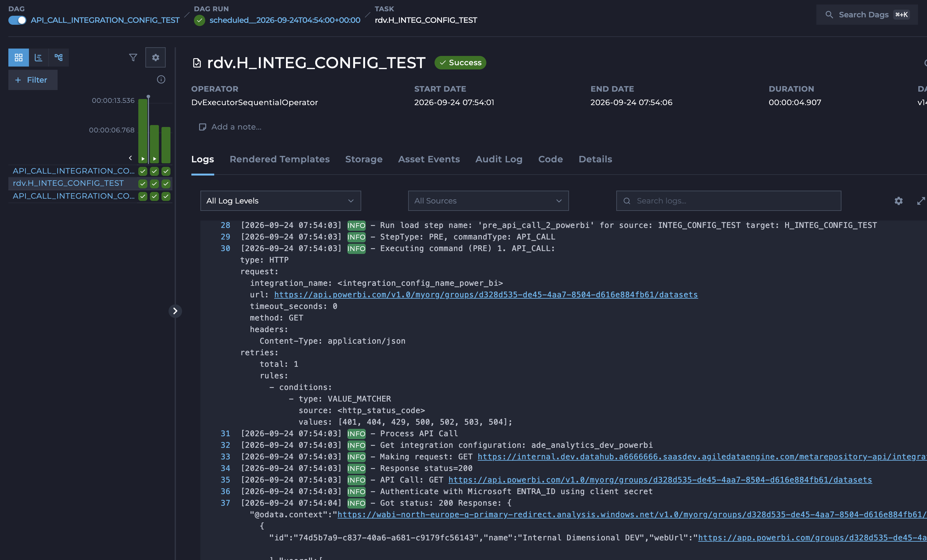Open the request url powerbi datasets link
Screen dimensions: 927x560
click(486, 295)
